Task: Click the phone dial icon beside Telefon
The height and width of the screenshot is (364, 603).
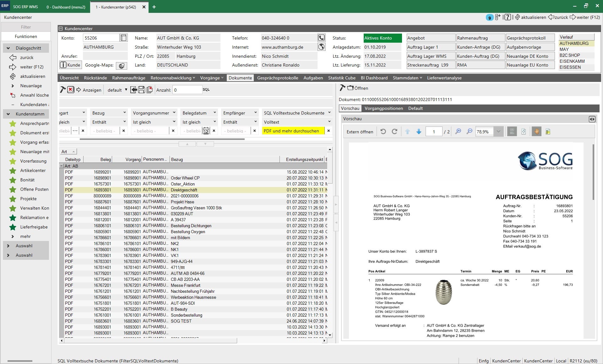Action: click(321, 38)
